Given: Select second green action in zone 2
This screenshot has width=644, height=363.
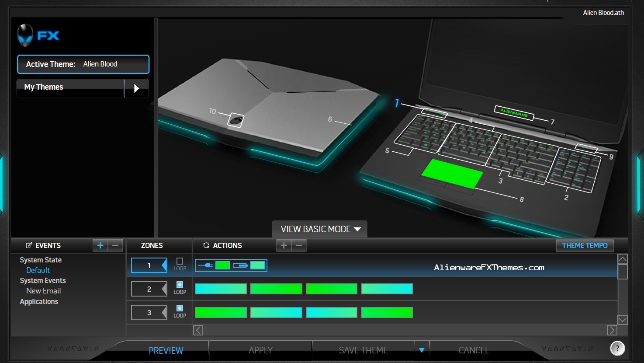Looking at the screenshot, I should [276, 289].
